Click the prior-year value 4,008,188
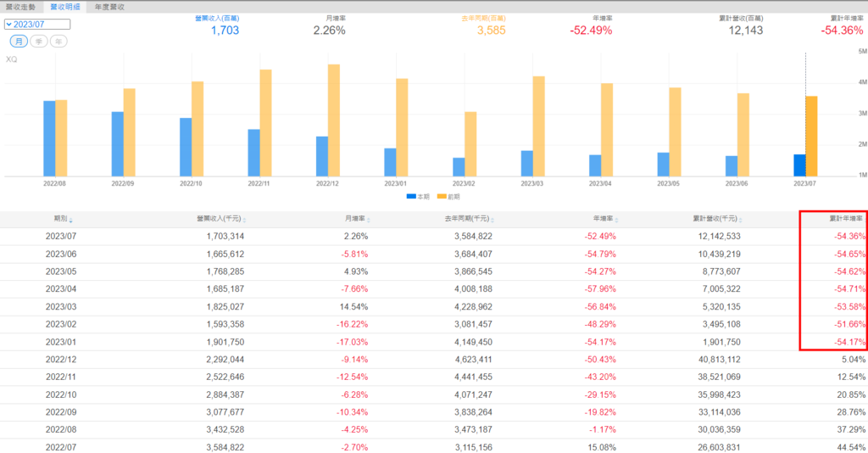The image size is (868, 453). pyautogui.click(x=473, y=288)
